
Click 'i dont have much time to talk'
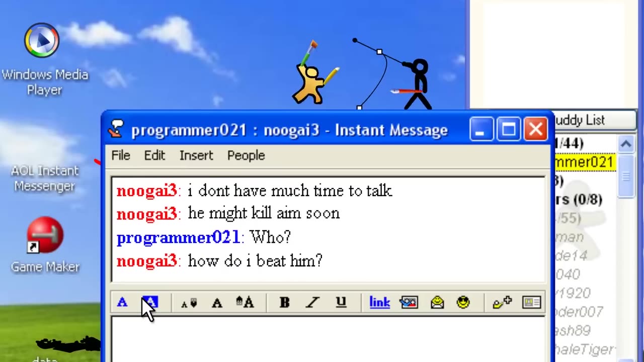(x=290, y=191)
